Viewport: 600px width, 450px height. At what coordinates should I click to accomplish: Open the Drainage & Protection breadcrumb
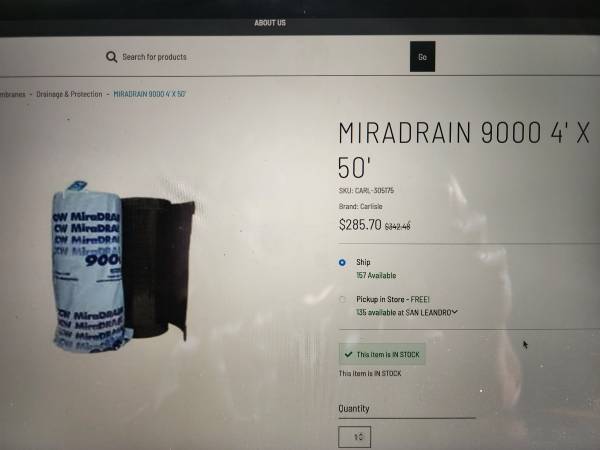click(69, 94)
